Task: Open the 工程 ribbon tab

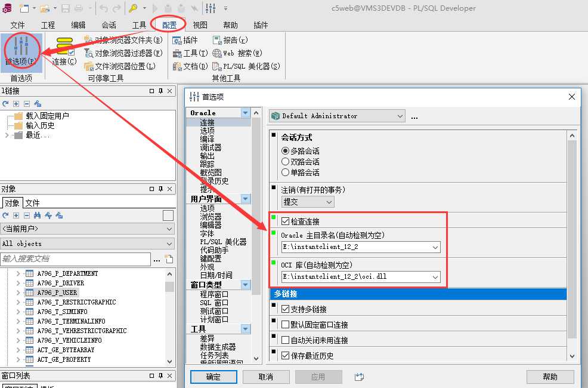Action: point(48,25)
